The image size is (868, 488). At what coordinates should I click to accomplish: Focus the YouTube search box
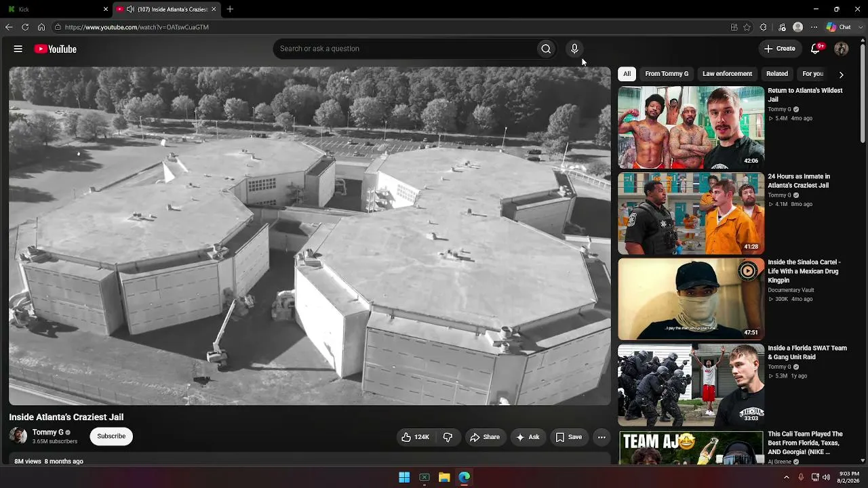point(404,49)
